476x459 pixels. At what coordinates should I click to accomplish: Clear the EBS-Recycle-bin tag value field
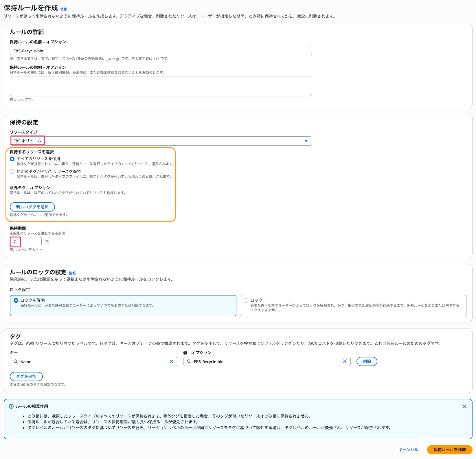point(345,361)
